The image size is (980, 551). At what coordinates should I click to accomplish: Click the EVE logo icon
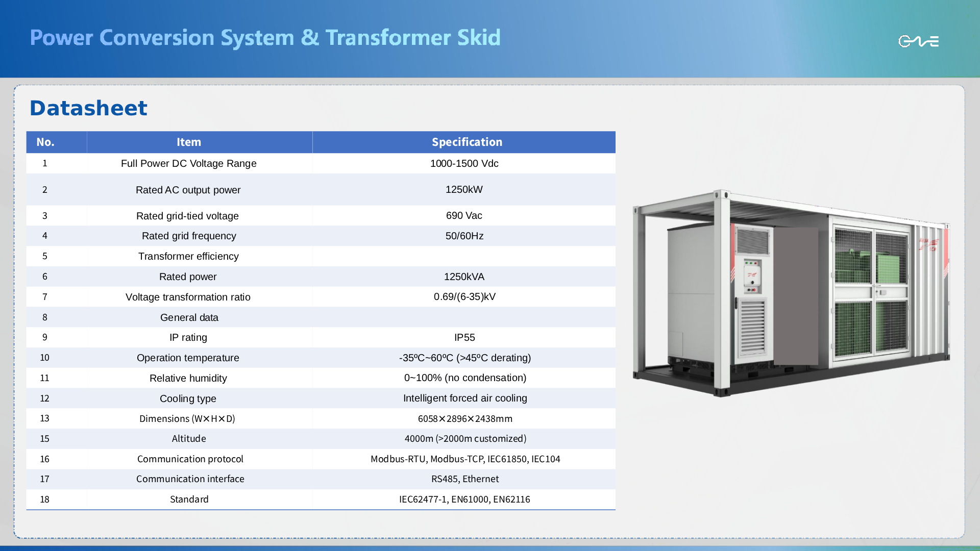pyautogui.click(x=918, y=41)
